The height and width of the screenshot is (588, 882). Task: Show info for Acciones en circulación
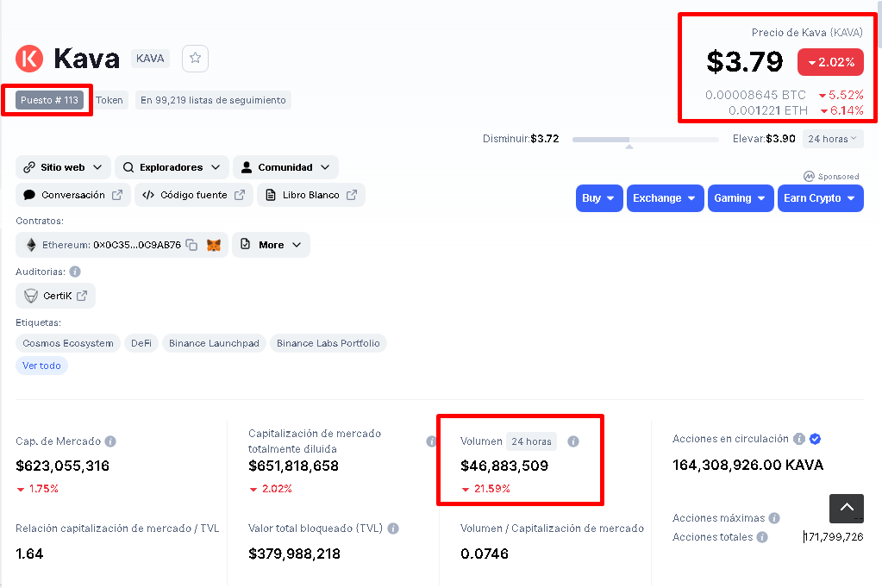click(x=798, y=439)
